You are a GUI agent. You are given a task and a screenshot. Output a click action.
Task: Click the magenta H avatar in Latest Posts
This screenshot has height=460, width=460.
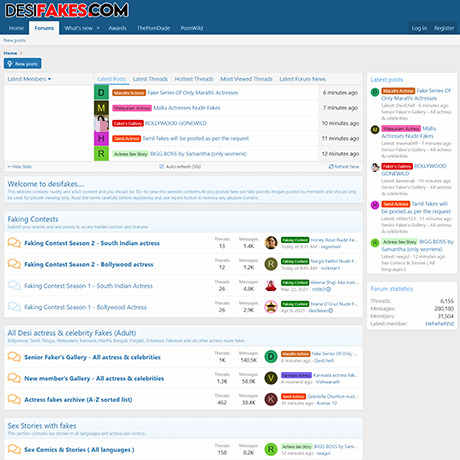point(101,138)
